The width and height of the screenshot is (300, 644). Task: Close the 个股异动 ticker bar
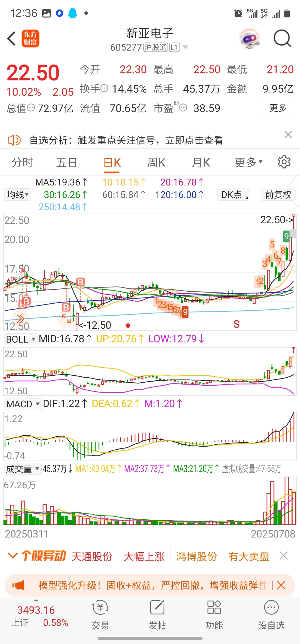click(284, 556)
